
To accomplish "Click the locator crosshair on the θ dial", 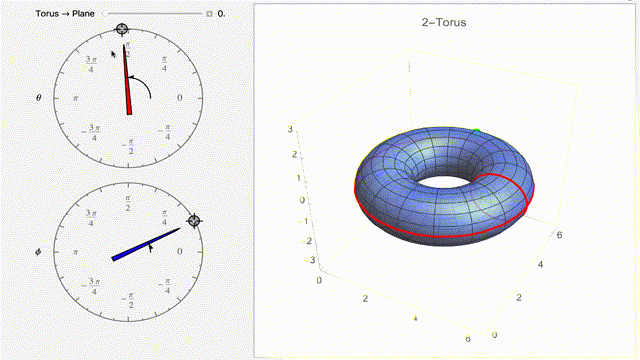I will [122, 29].
